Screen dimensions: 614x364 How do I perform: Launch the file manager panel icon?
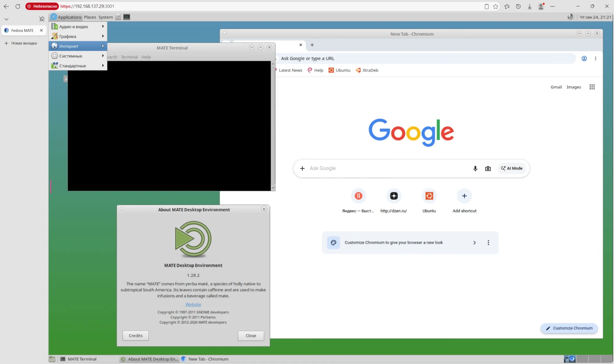tap(118, 17)
